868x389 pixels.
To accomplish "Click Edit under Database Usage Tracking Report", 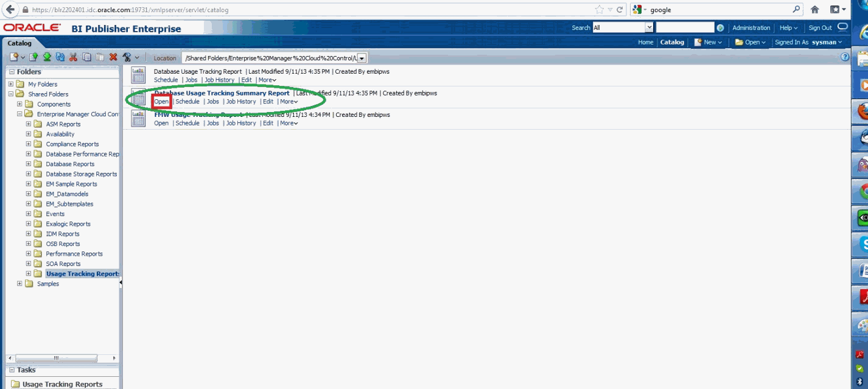I will point(247,80).
